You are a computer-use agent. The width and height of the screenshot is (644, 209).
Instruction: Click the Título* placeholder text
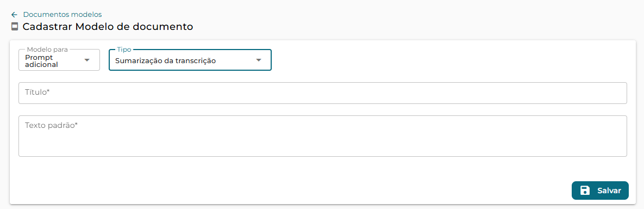tap(37, 93)
